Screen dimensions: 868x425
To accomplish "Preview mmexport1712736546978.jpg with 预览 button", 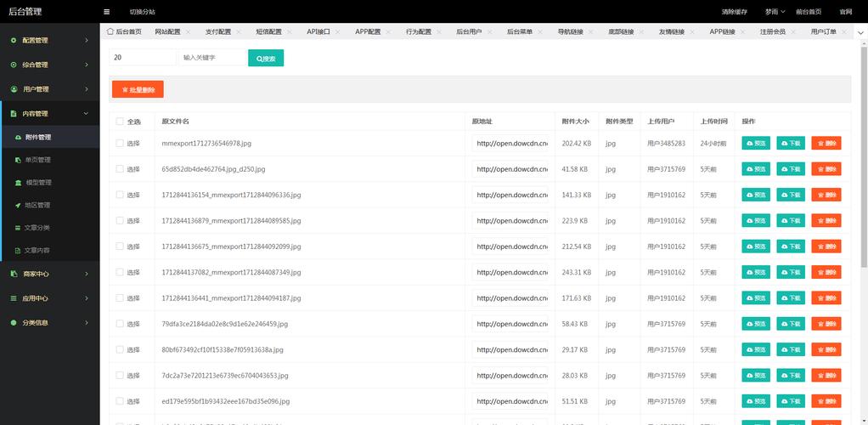I will [756, 143].
